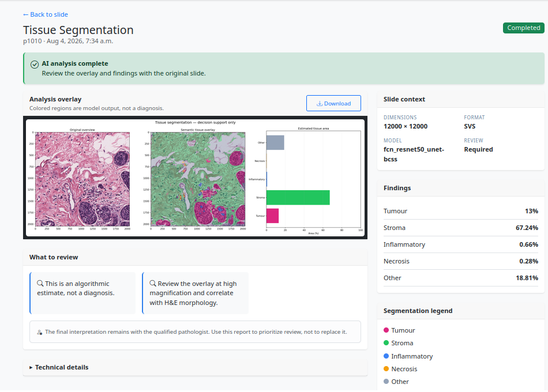This screenshot has height=392, width=548.
Task: Click the Necrosis orange legend dot
Action: tap(386, 368)
